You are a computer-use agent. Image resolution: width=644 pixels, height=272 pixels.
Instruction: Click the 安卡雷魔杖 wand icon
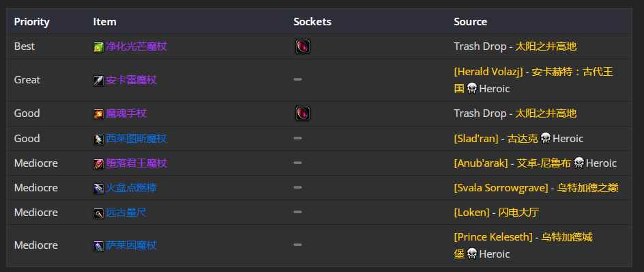click(x=98, y=80)
